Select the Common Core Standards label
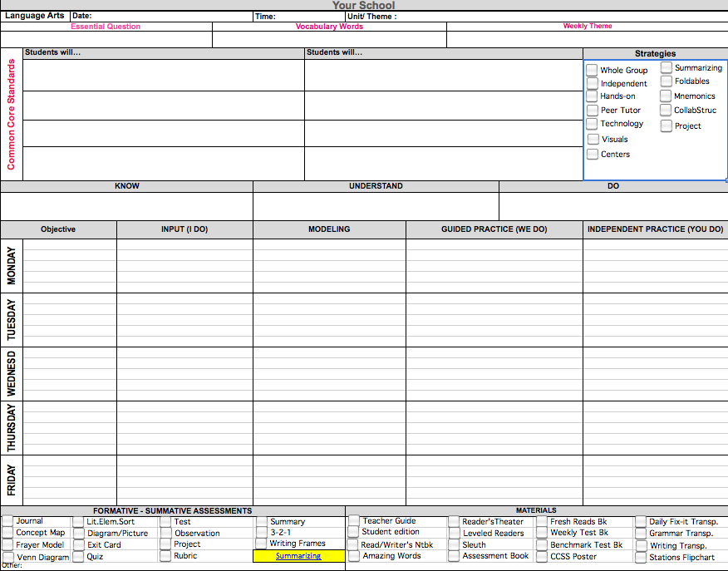The width and height of the screenshot is (728, 571). click(11, 114)
